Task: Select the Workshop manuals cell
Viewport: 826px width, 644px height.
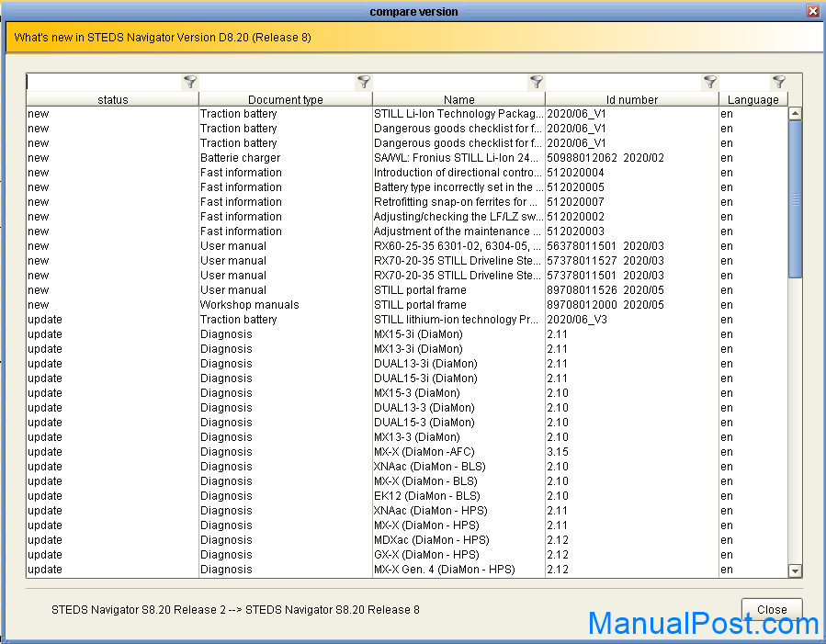Action: (286, 305)
